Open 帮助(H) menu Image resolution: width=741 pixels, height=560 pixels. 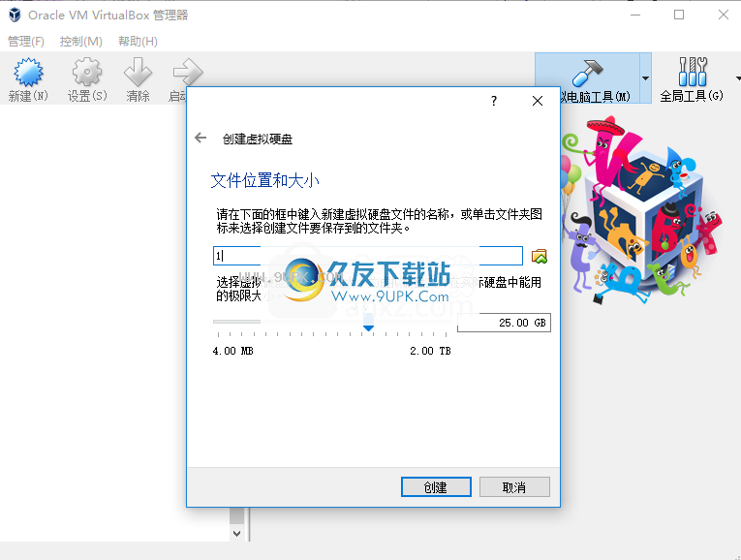(x=138, y=41)
